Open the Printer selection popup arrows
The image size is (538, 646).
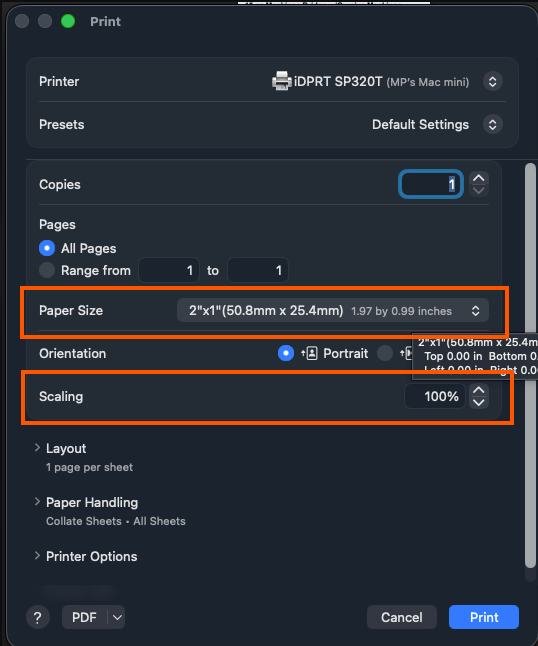tap(492, 82)
